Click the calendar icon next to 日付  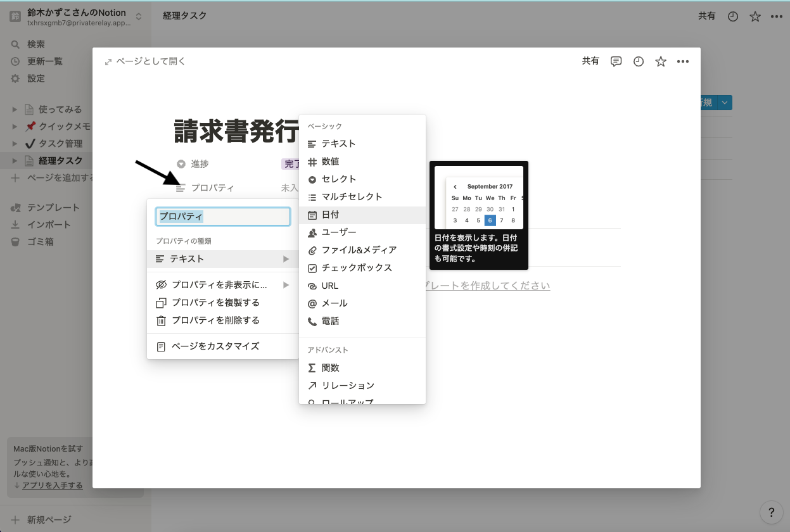click(x=312, y=215)
